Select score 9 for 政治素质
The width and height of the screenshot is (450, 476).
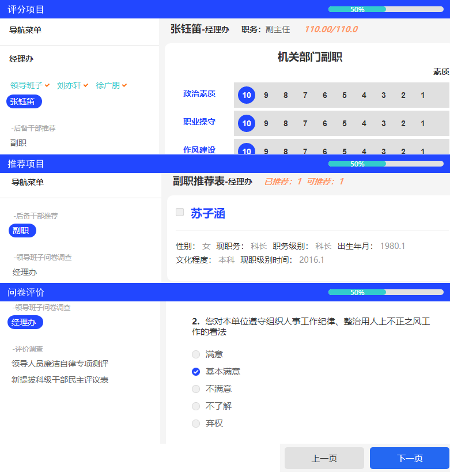pos(266,95)
